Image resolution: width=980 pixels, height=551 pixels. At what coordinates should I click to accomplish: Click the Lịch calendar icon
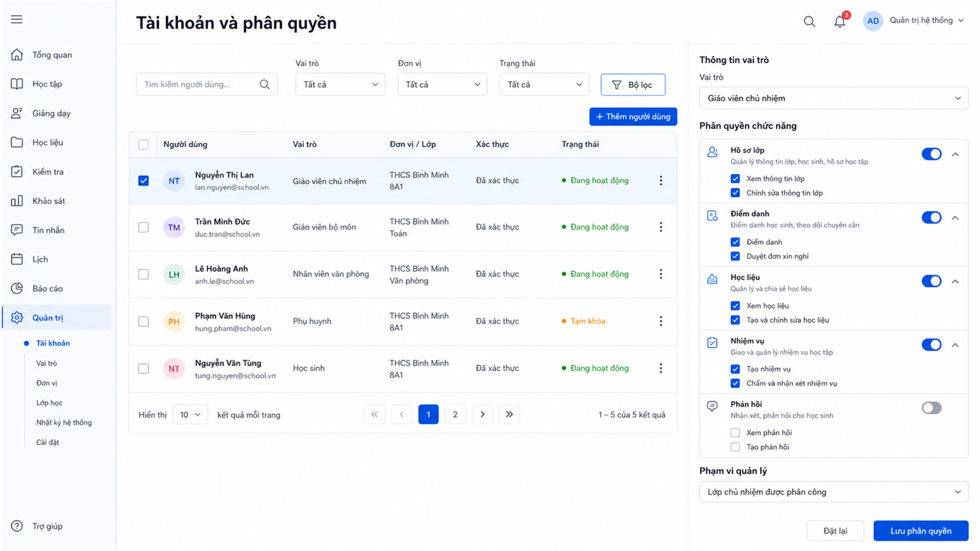click(17, 260)
